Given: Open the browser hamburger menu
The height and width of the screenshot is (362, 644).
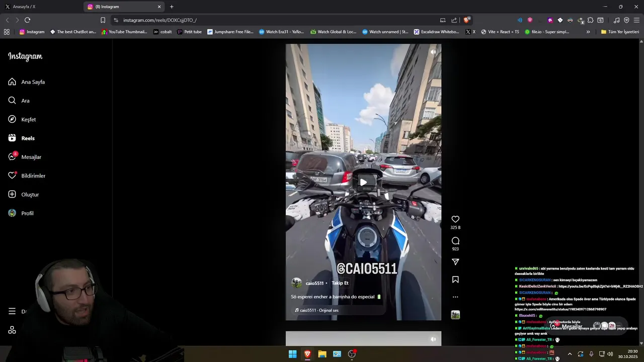Looking at the screenshot, I should (637, 20).
